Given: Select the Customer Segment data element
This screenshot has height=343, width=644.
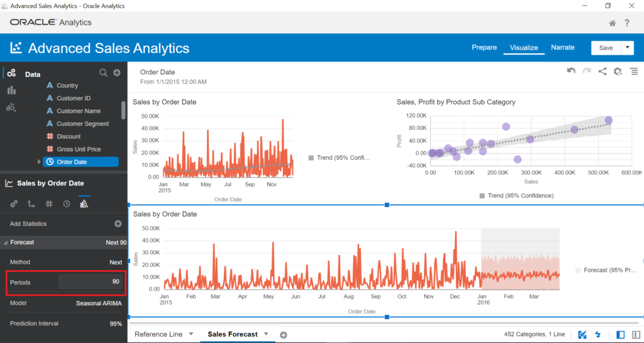Looking at the screenshot, I should (x=82, y=123).
